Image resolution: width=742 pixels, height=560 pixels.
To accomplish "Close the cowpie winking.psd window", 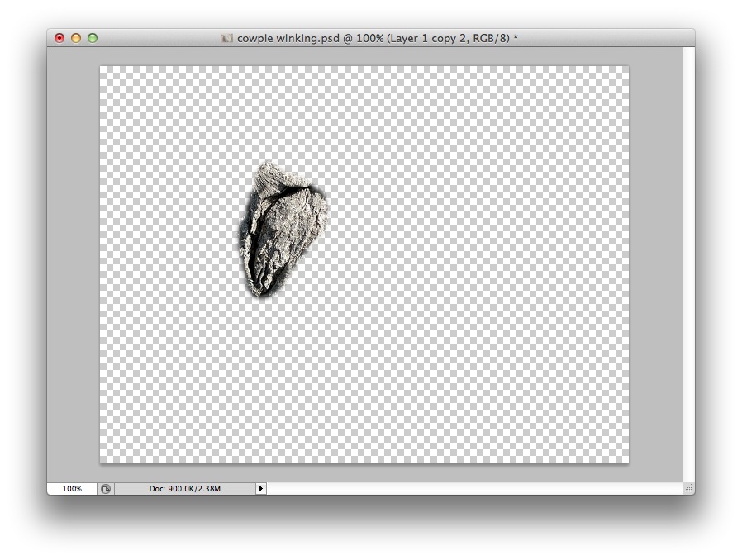I will [59, 38].
